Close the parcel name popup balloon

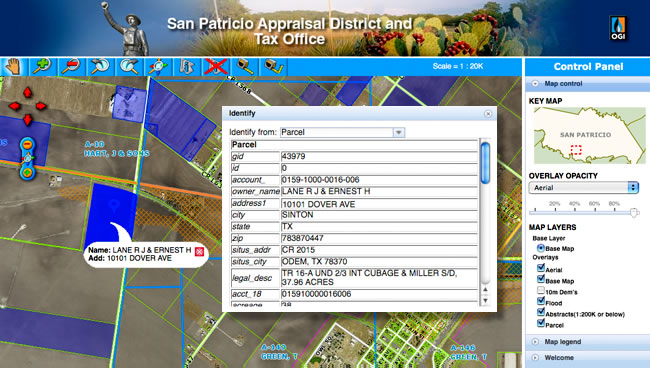pyautogui.click(x=199, y=252)
